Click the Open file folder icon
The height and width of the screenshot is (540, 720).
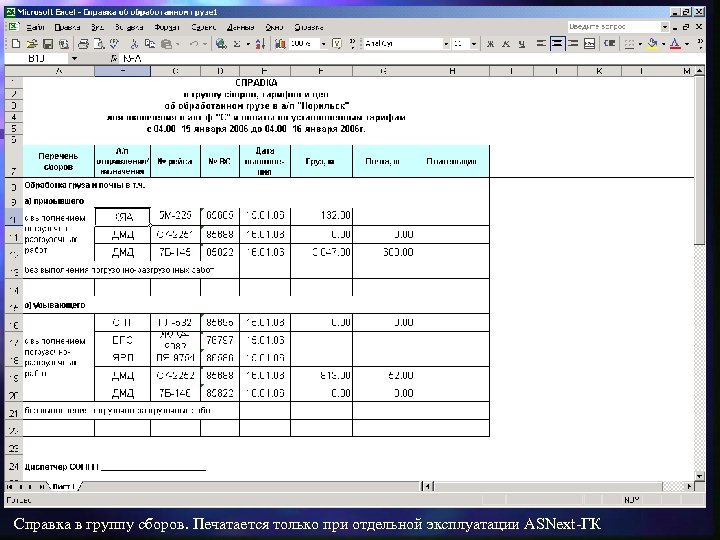32,44
